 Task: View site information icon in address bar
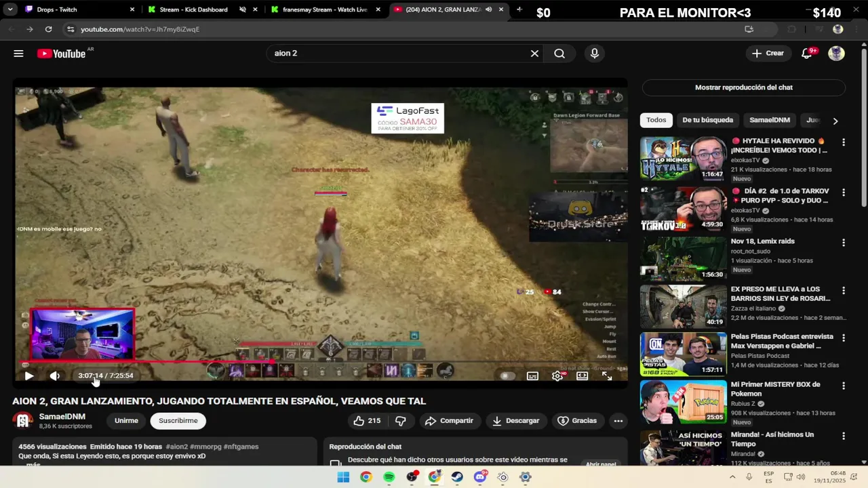click(70, 29)
